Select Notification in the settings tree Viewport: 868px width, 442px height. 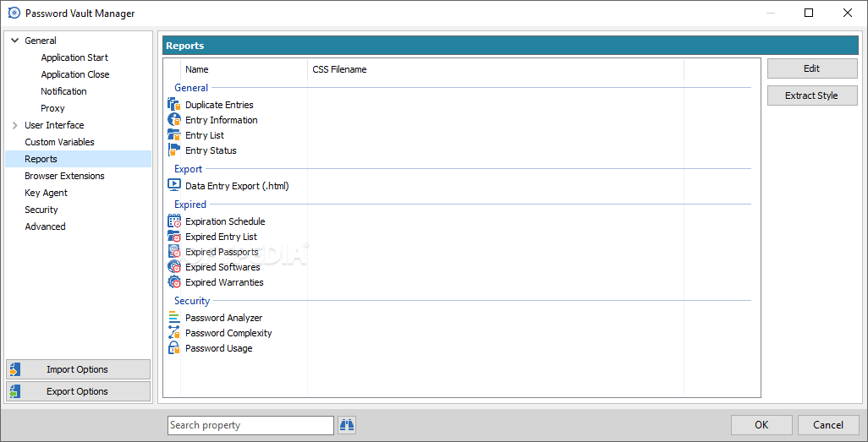63,91
